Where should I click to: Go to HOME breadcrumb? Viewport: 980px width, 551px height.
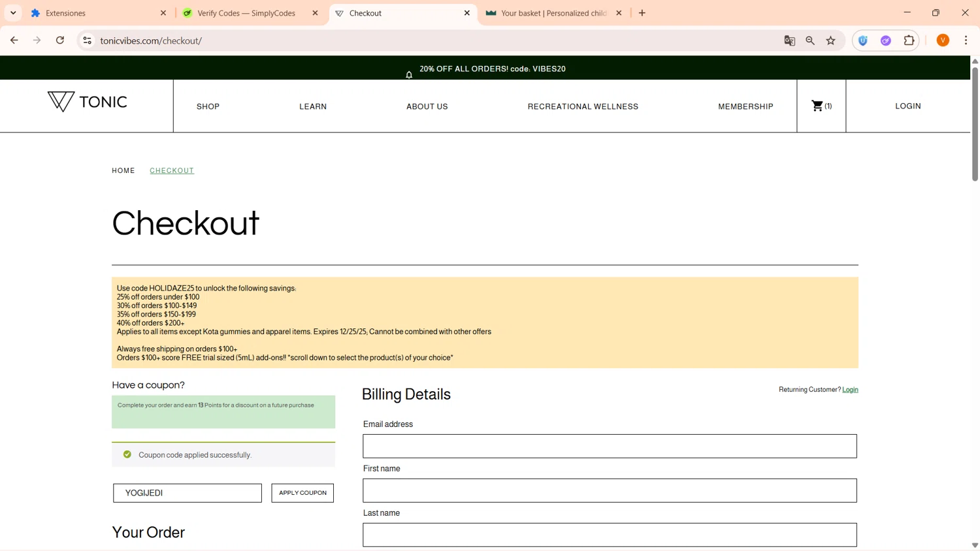click(x=123, y=170)
